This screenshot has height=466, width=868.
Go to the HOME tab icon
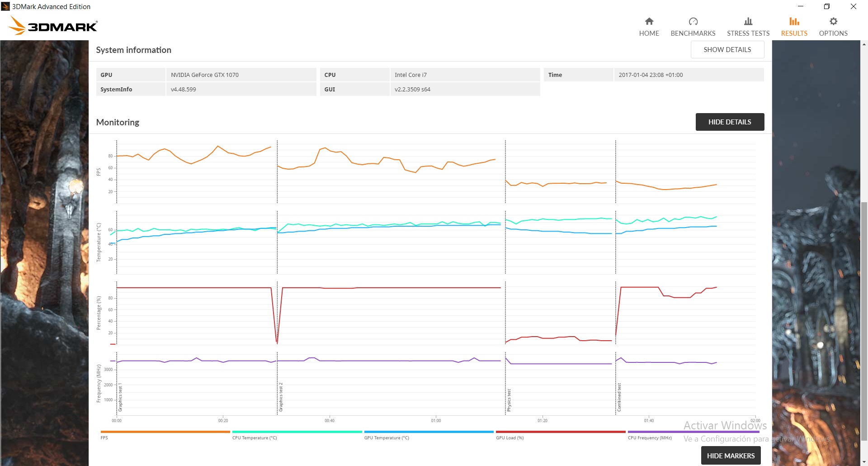click(x=649, y=21)
